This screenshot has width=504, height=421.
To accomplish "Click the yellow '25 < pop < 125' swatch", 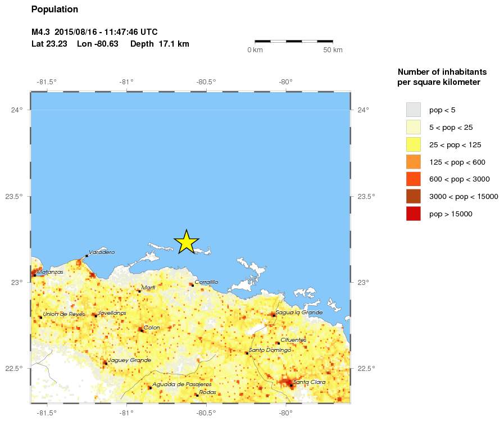I will pos(414,144).
